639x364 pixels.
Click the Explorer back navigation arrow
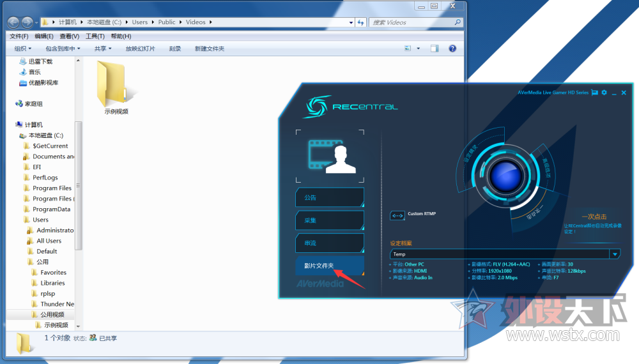[x=13, y=22]
